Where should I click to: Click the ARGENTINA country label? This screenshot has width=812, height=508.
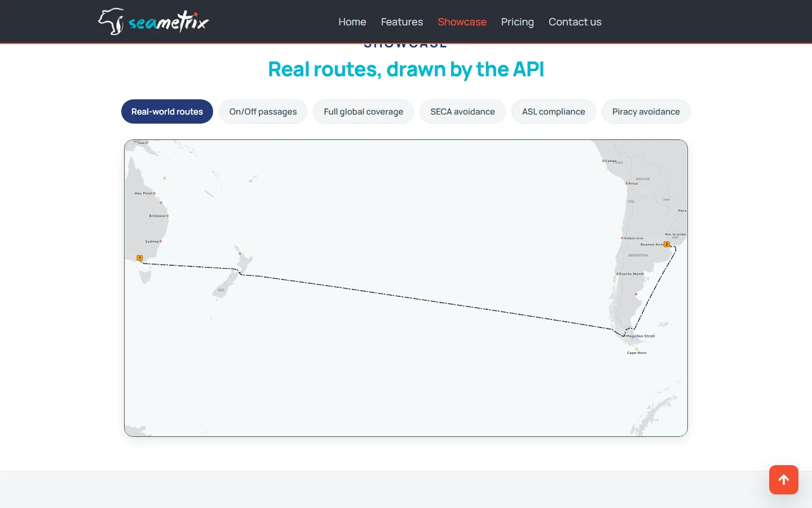[638, 255]
